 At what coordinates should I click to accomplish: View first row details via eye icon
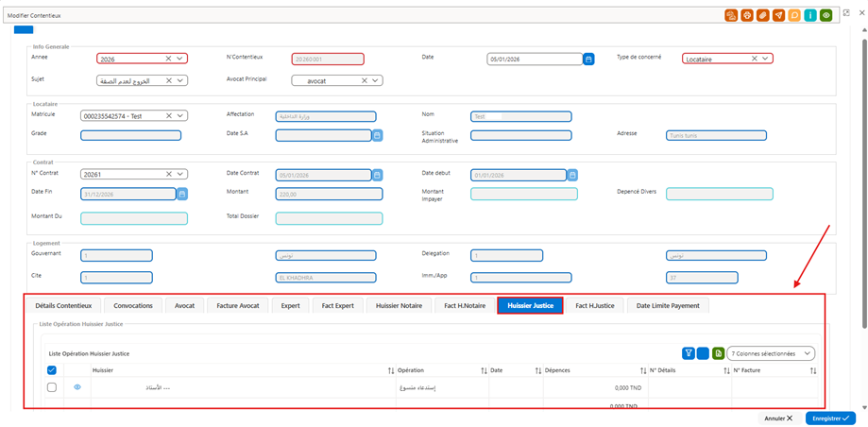[x=77, y=387]
